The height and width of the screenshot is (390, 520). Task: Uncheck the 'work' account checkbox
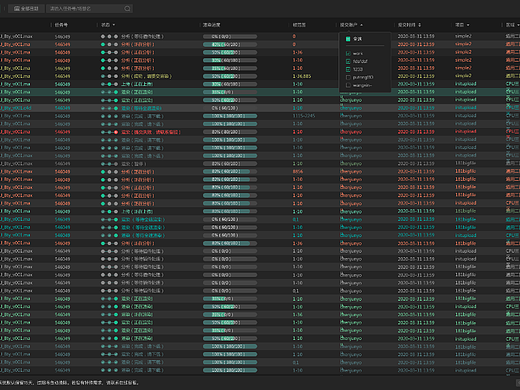(348, 53)
